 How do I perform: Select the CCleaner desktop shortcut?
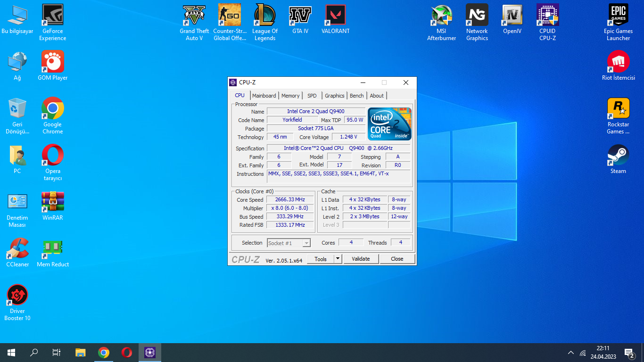coord(17,253)
